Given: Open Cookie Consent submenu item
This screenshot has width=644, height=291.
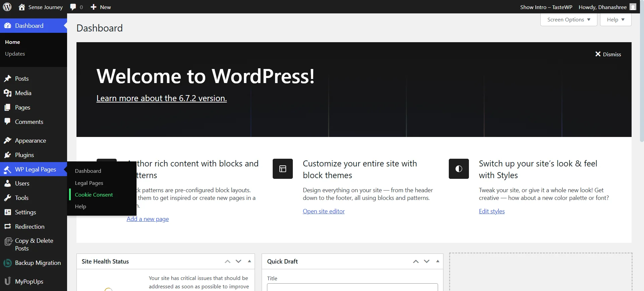Looking at the screenshot, I should [94, 195].
